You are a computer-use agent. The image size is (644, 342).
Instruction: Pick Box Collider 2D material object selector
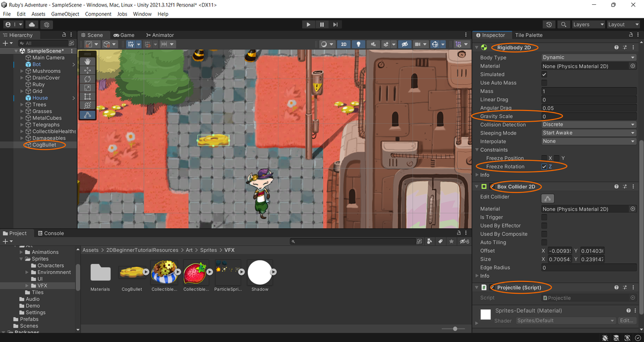(633, 209)
